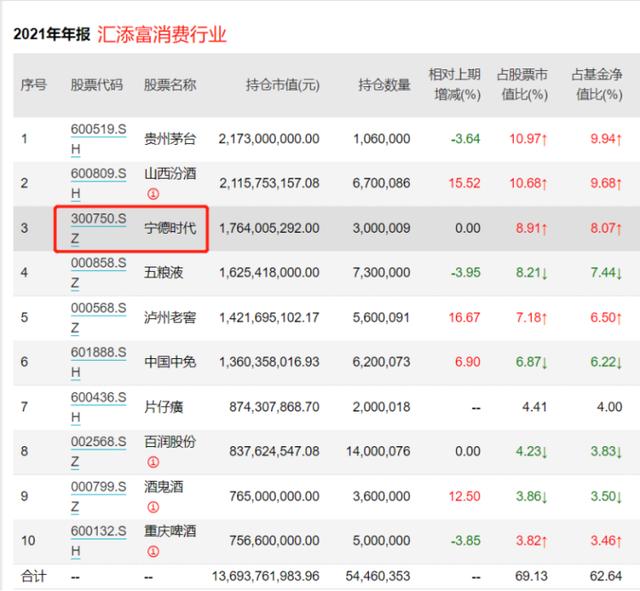The image size is (640, 591).
Task: Click the stock name 贵州茅台
Action: pos(170,139)
